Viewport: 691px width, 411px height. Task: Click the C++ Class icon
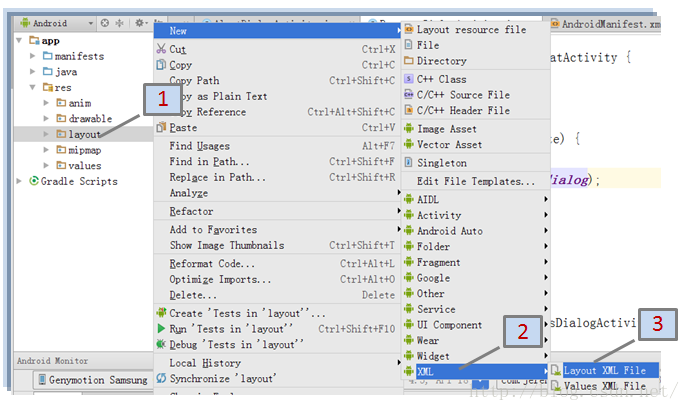(409, 79)
